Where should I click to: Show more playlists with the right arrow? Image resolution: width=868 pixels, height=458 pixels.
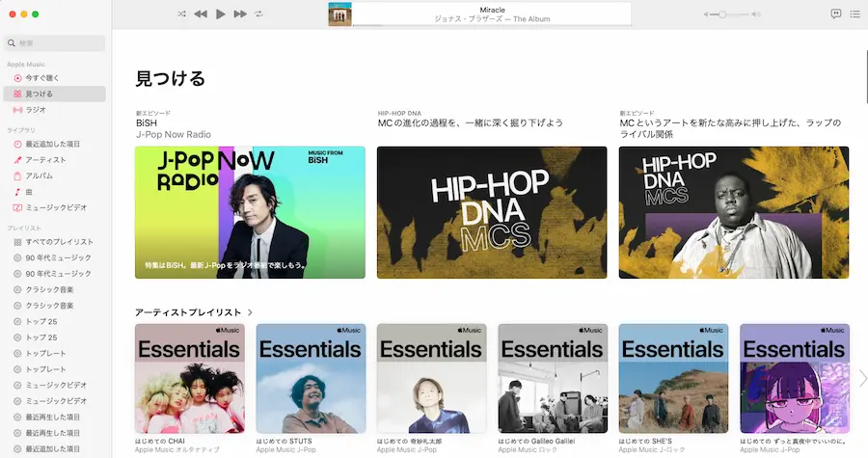(862, 378)
